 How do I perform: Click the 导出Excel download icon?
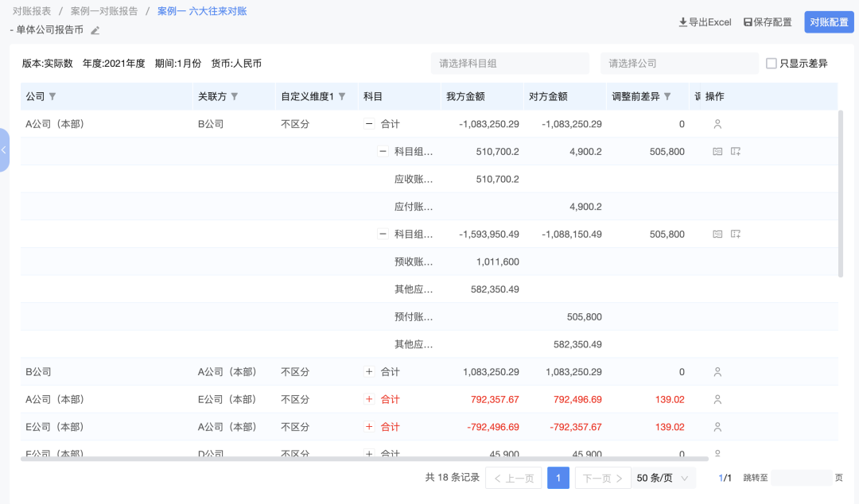pyautogui.click(x=684, y=22)
